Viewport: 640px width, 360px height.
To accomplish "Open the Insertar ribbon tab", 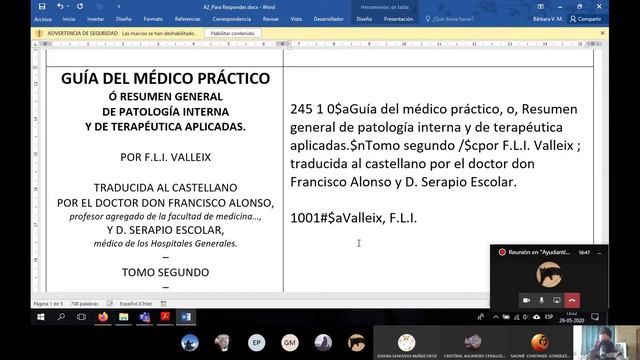I will click(x=96, y=19).
